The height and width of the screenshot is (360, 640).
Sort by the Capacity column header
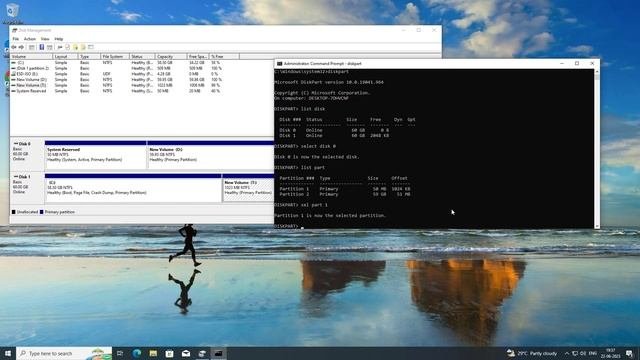click(x=170, y=56)
